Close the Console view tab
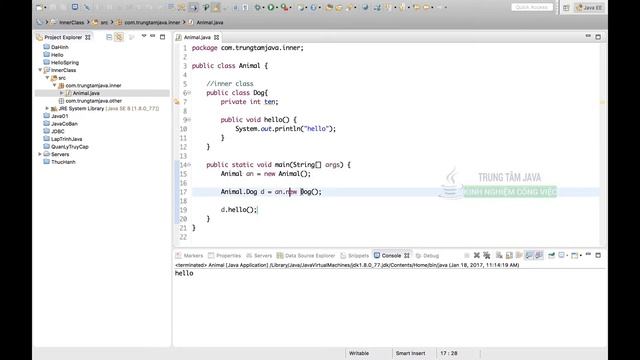The width and height of the screenshot is (640, 360). pyautogui.click(x=407, y=256)
